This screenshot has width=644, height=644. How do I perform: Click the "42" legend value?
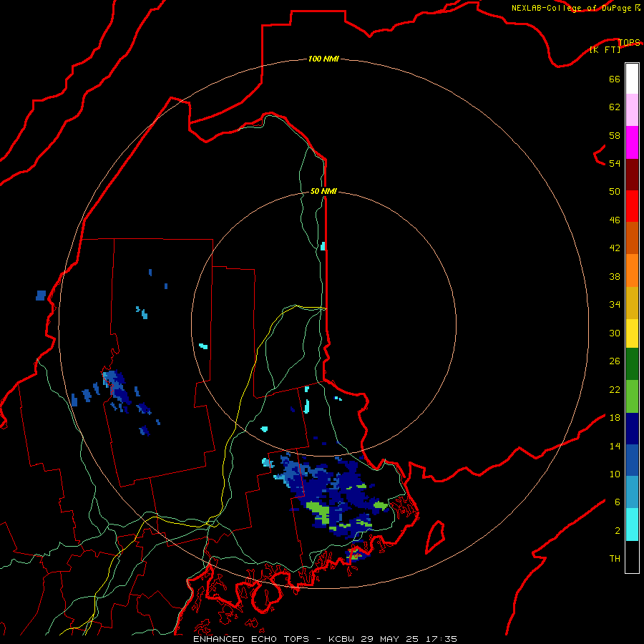tap(615, 248)
